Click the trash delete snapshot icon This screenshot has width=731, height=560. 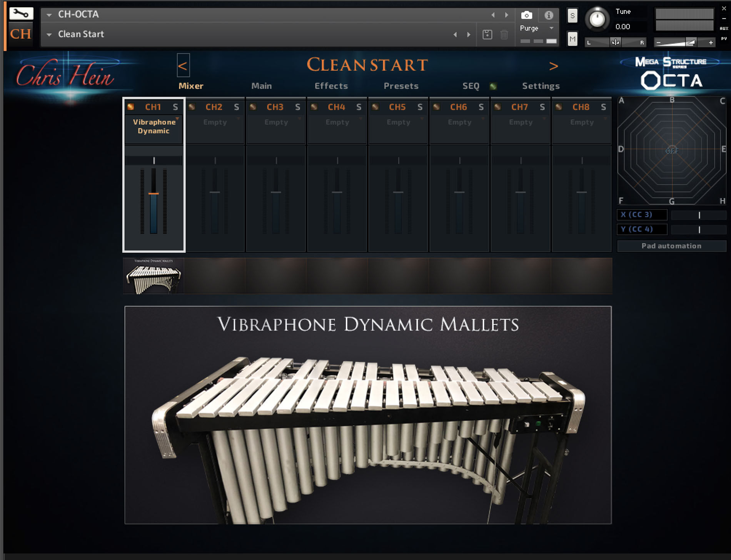504,35
